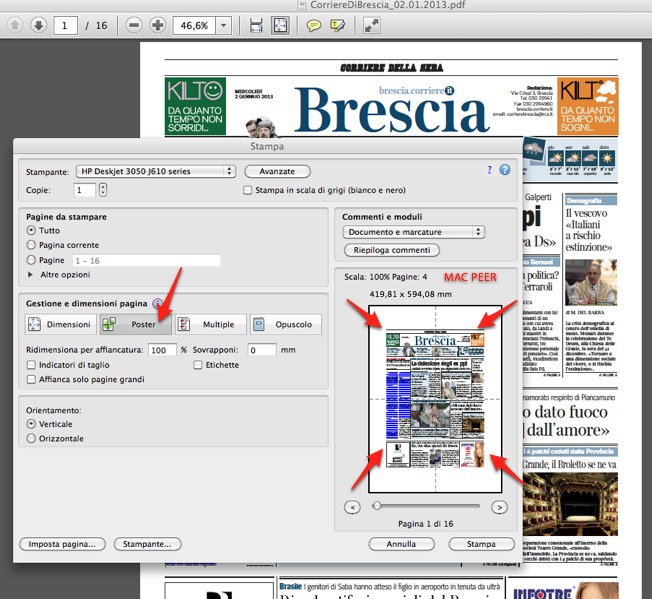The image size is (652, 599).
Task: Click the Stampa dialog title
Action: point(267,146)
